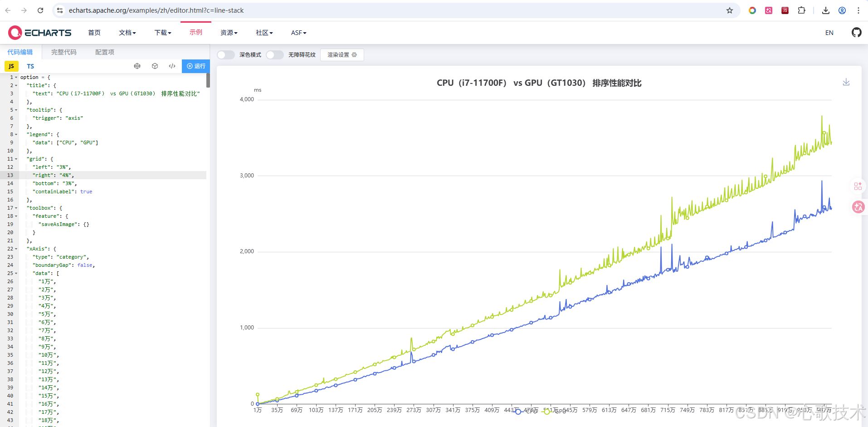Go to 首页 in the navigation
Image resolution: width=868 pixels, height=427 pixels.
(x=94, y=33)
